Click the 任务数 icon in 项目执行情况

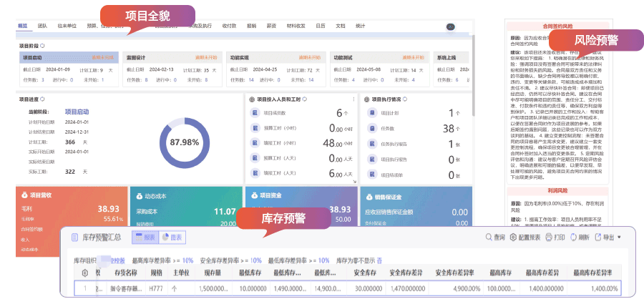coord(371,128)
